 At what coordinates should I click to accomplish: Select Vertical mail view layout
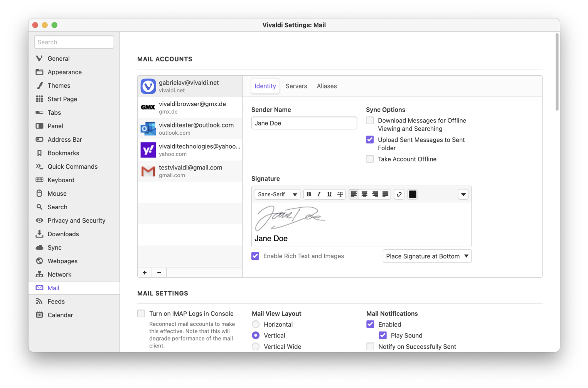pos(256,335)
